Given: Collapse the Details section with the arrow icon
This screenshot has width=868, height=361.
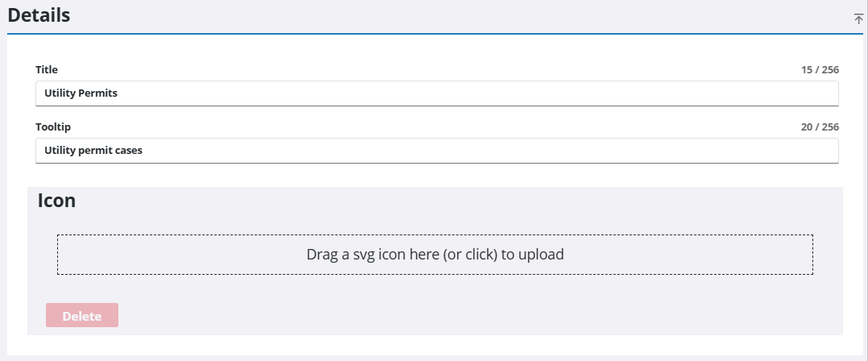Looking at the screenshot, I should pos(858,19).
